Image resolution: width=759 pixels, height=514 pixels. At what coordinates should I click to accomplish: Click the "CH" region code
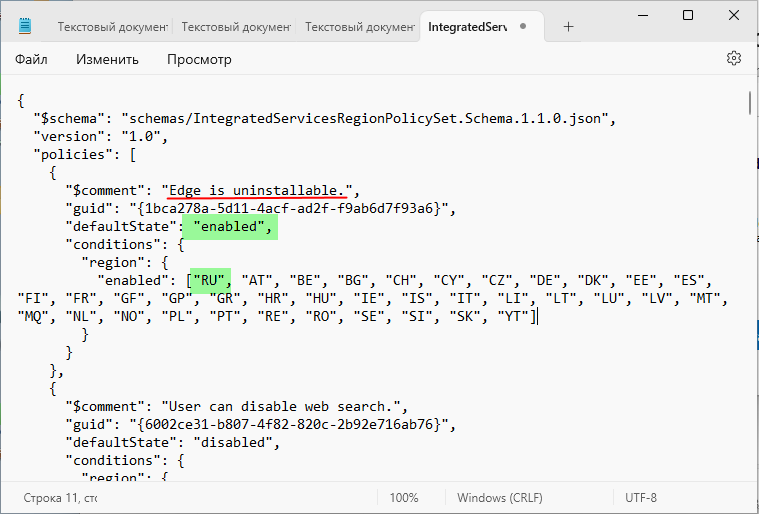(x=401, y=280)
